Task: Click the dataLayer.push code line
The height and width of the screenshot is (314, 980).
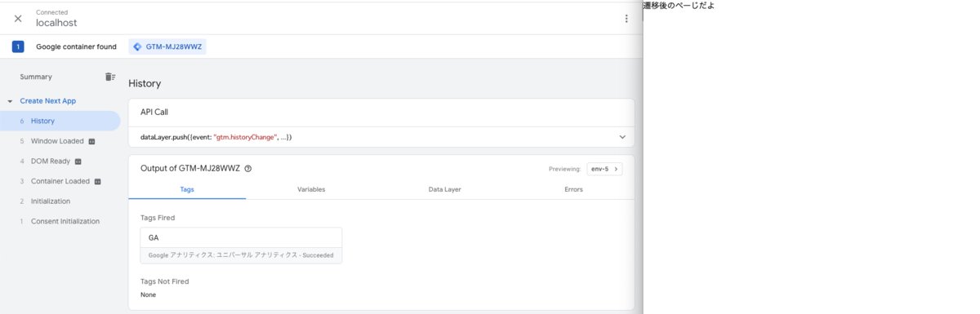Action: (x=216, y=137)
